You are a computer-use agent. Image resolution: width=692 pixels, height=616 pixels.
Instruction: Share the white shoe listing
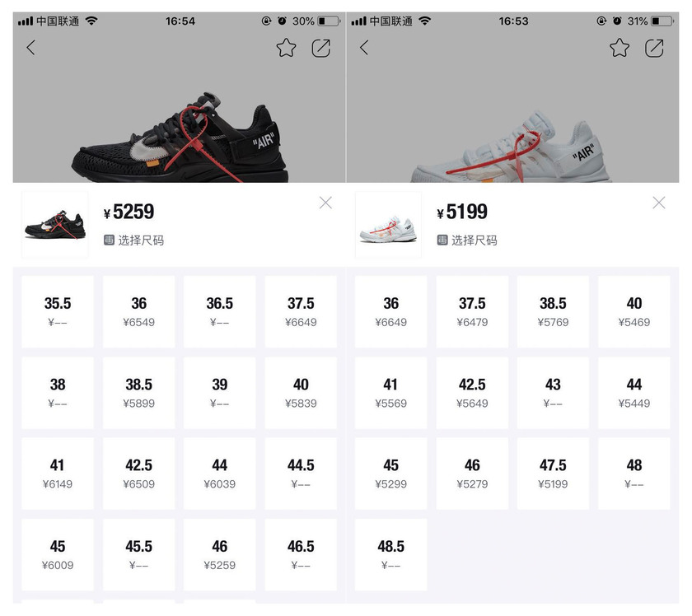click(654, 48)
